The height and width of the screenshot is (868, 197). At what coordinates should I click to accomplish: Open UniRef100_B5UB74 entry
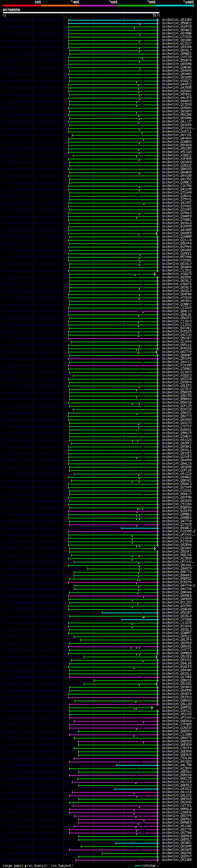point(177,61)
